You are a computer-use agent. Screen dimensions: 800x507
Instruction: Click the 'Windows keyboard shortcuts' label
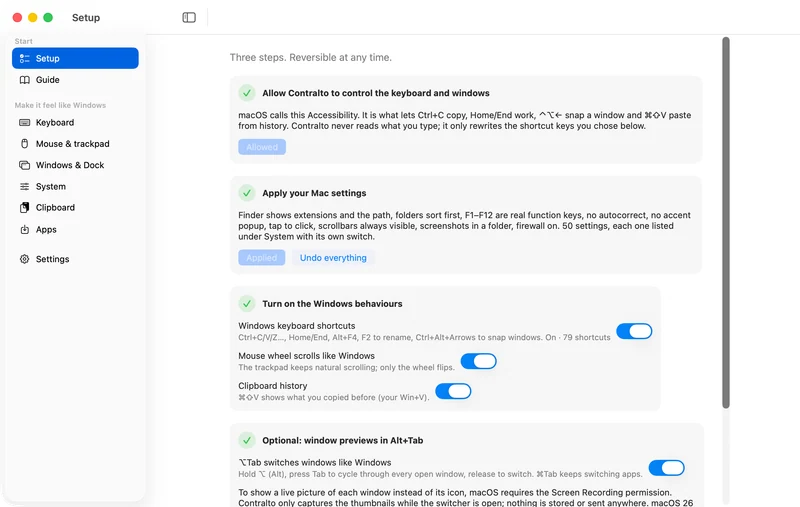click(296, 325)
